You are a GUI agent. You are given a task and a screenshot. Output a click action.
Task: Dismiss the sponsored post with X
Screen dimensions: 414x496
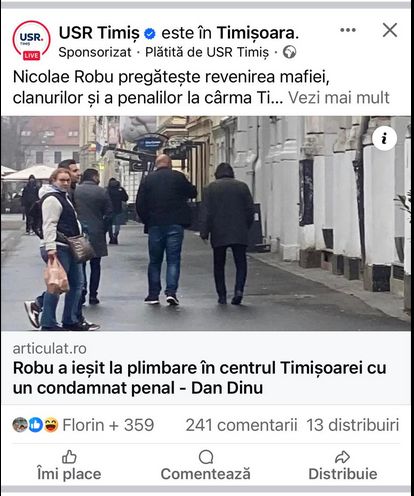[x=390, y=30]
